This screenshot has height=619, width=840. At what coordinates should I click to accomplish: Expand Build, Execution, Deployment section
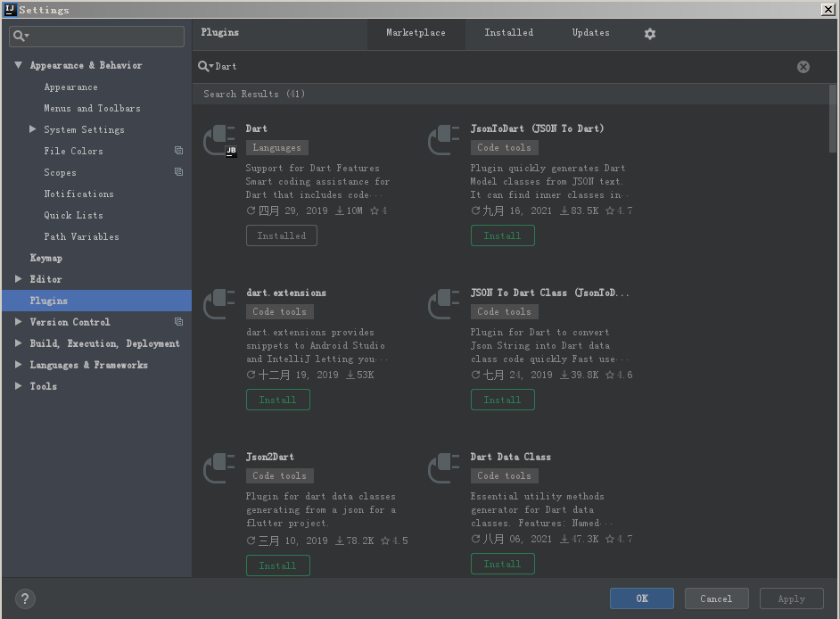(x=18, y=343)
